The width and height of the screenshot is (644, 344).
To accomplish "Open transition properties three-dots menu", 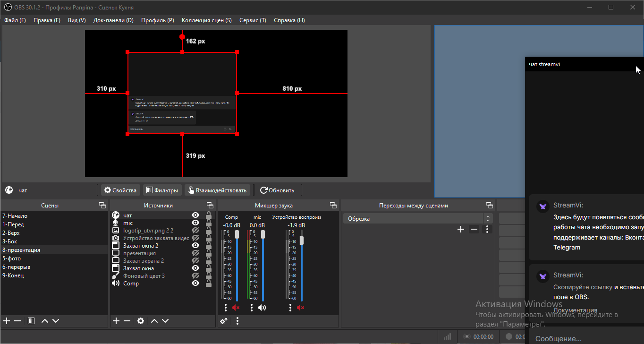I will tap(487, 229).
